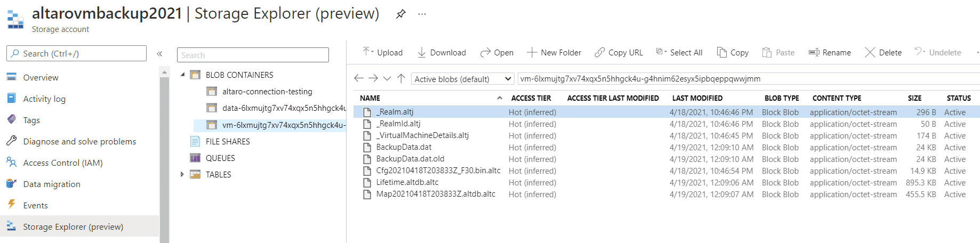Sort by the LAST MODIFIED column header
Image resolution: width=980 pixels, height=243 pixels.
697,98
